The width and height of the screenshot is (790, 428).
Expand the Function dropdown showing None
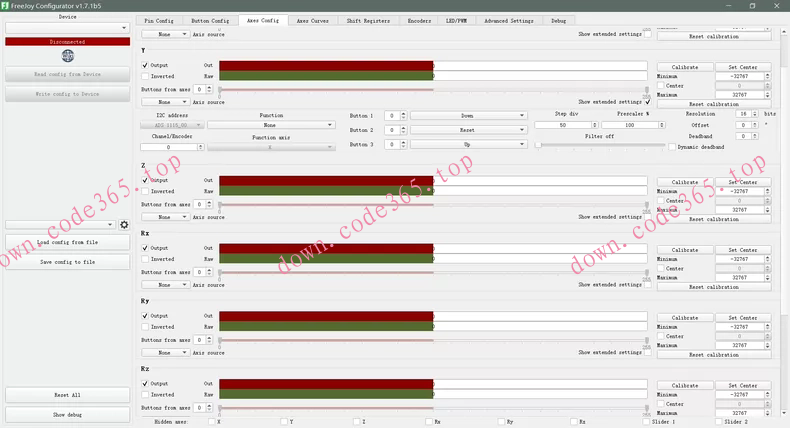pyautogui.click(x=271, y=125)
